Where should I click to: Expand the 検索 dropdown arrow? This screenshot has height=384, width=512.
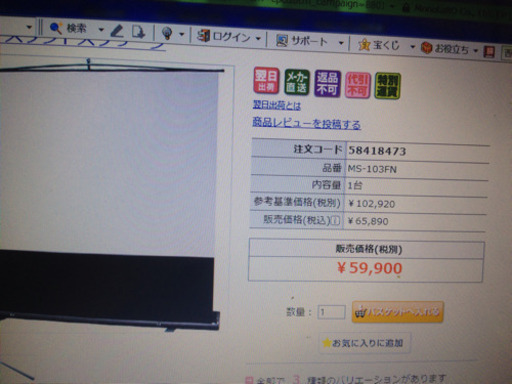coord(101,30)
